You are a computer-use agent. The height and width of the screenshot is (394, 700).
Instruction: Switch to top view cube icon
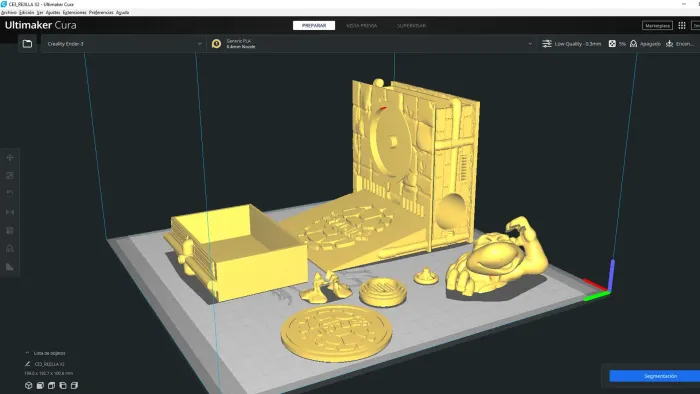click(51, 386)
